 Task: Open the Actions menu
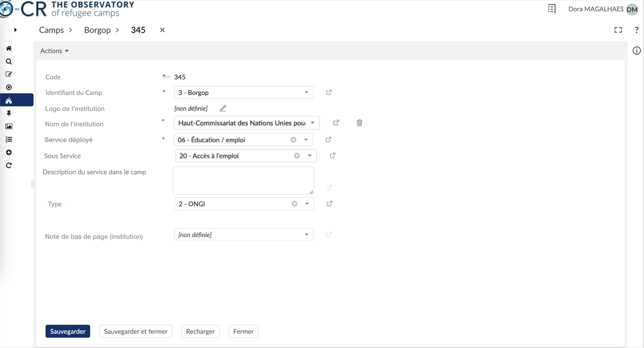(x=54, y=51)
